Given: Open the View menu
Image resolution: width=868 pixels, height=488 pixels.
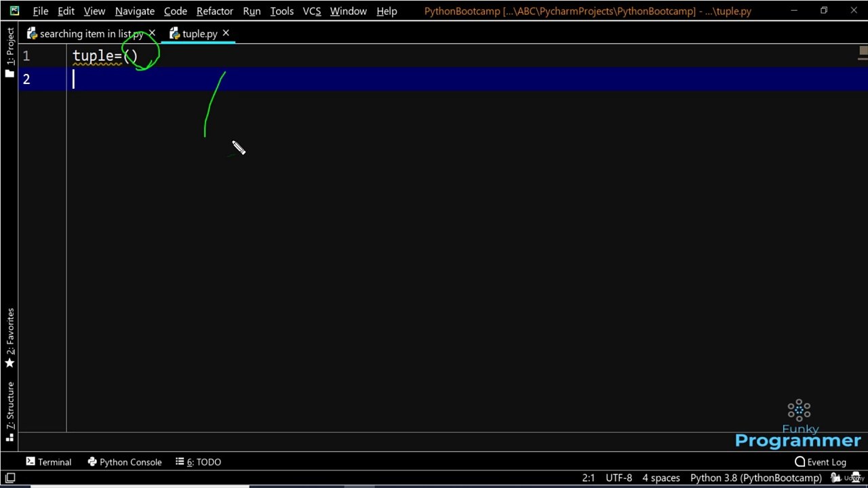Looking at the screenshot, I should (94, 12).
